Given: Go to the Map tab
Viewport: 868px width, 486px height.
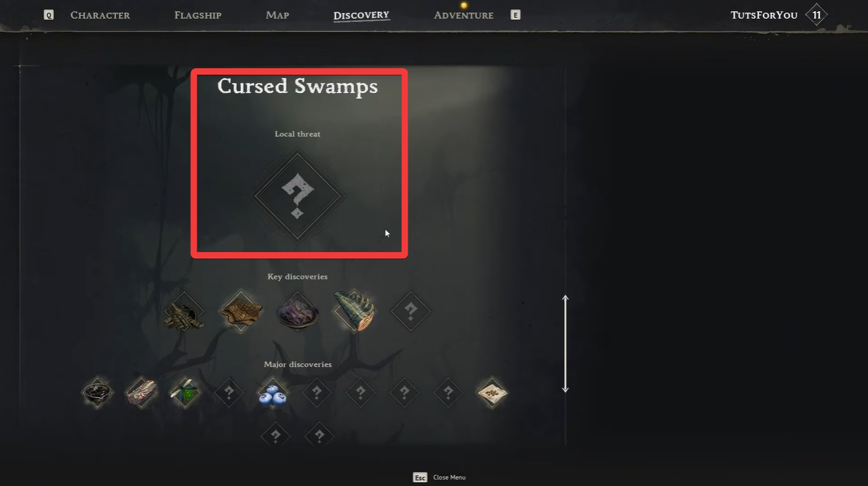Looking at the screenshot, I should (x=277, y=15).
